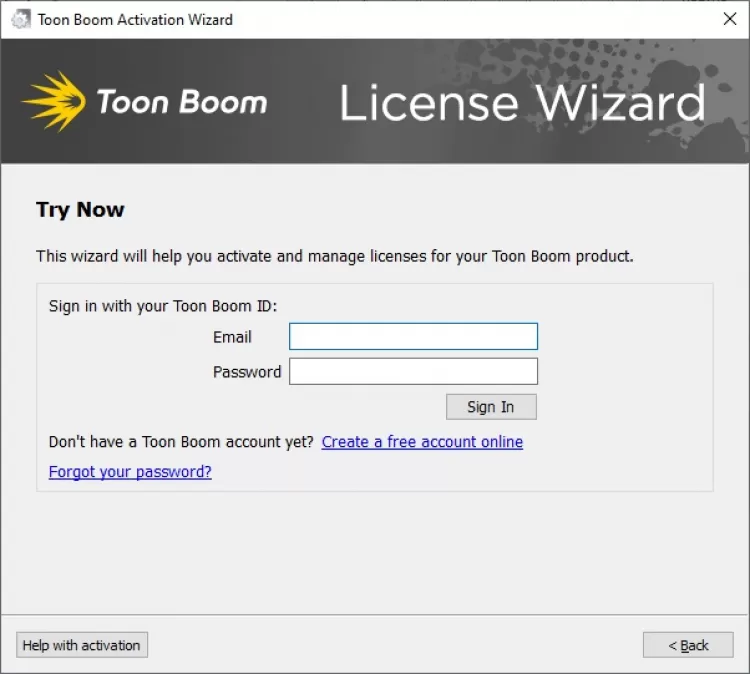Click the License Wizard banner title
The width and height of the screenshot is (750, 674).
[522, 103]
